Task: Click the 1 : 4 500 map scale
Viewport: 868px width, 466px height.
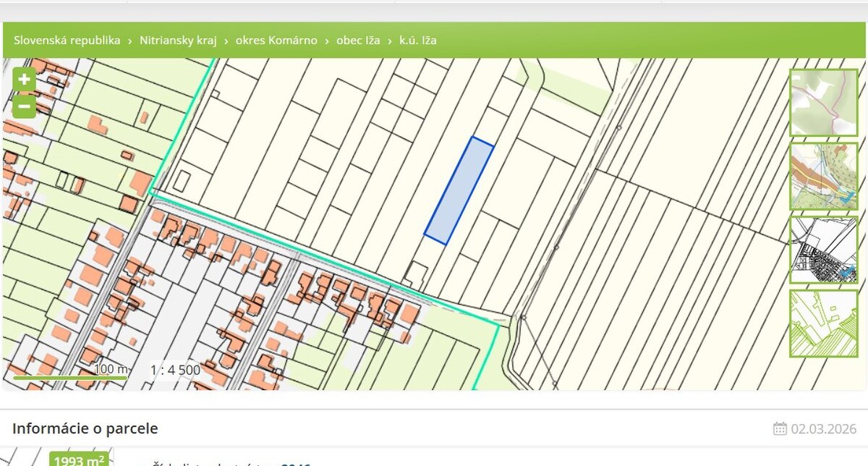Action: click(x=176, y=370)
